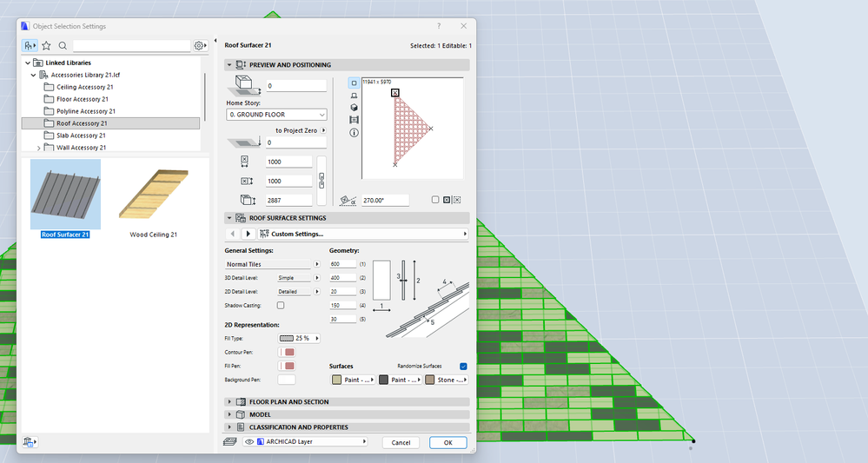This screenshot has height=463, width=868.
Task: Toggle the ARCHICAD Layer visibility eye
Action: tap(249, 441)
